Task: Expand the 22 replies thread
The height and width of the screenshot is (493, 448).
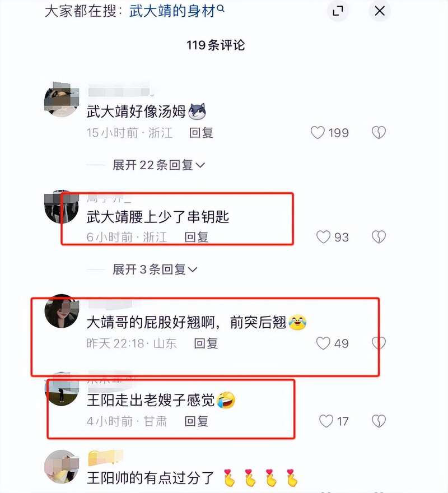Action: point(158,165)
